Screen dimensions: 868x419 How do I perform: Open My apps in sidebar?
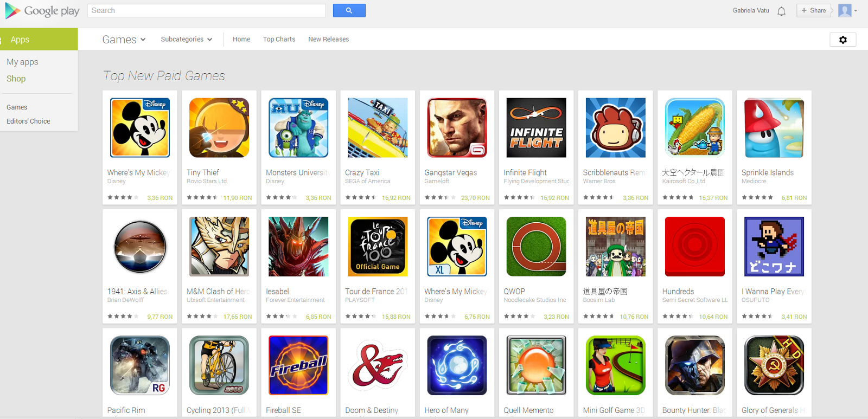[x=22, y=62]
